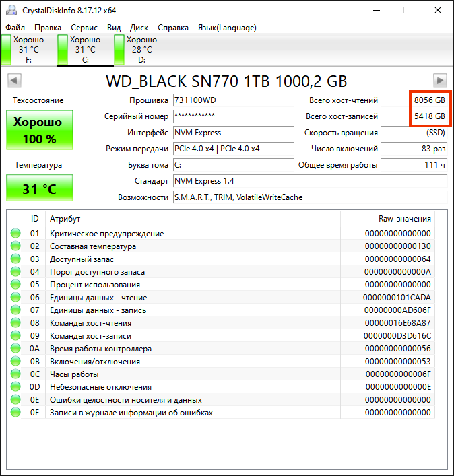Image resolution: width=454 pixels, height=476 pixels.
Task: Open the Правка menu
Action: 48,28
